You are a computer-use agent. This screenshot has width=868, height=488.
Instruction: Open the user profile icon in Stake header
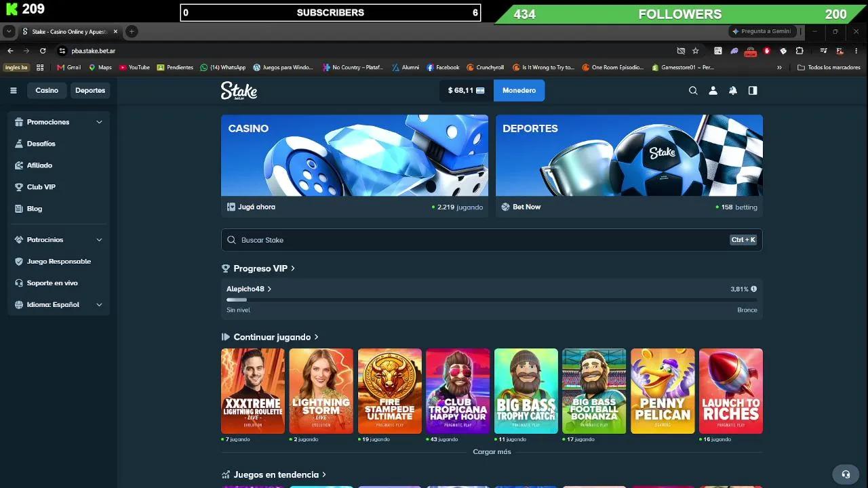point(713,90)
